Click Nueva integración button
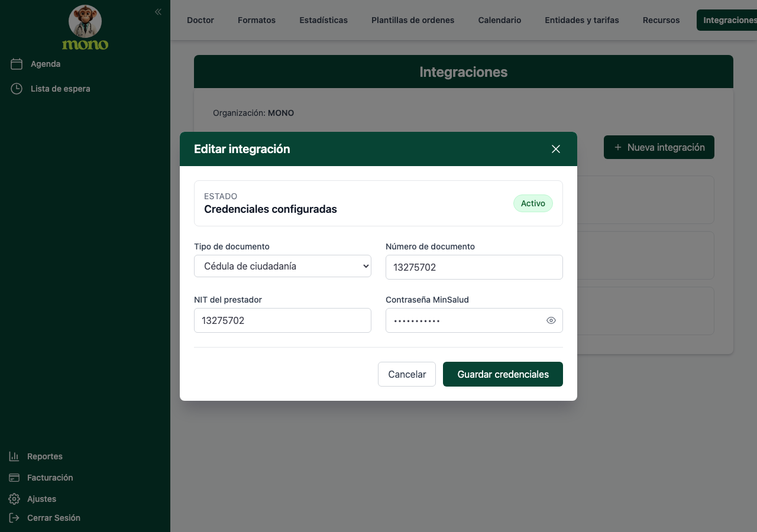757x532 pixels. (x=659, y=147)
